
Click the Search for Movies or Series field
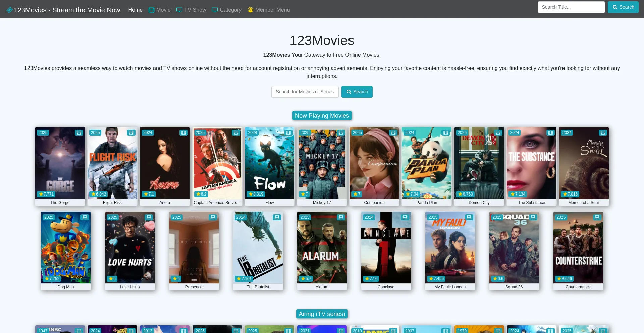305,92
